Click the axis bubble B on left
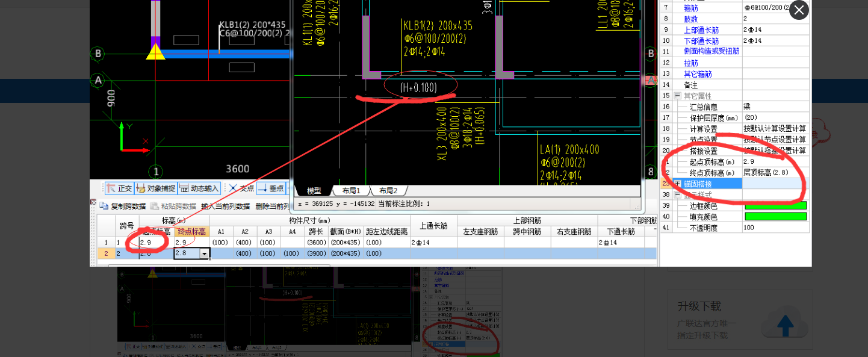 [x=99, y=54]
